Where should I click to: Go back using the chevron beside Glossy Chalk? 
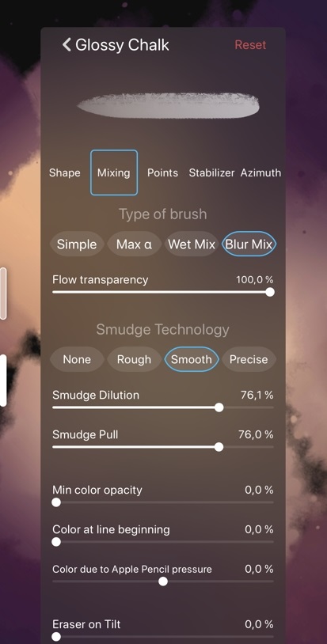pos(67,45)
